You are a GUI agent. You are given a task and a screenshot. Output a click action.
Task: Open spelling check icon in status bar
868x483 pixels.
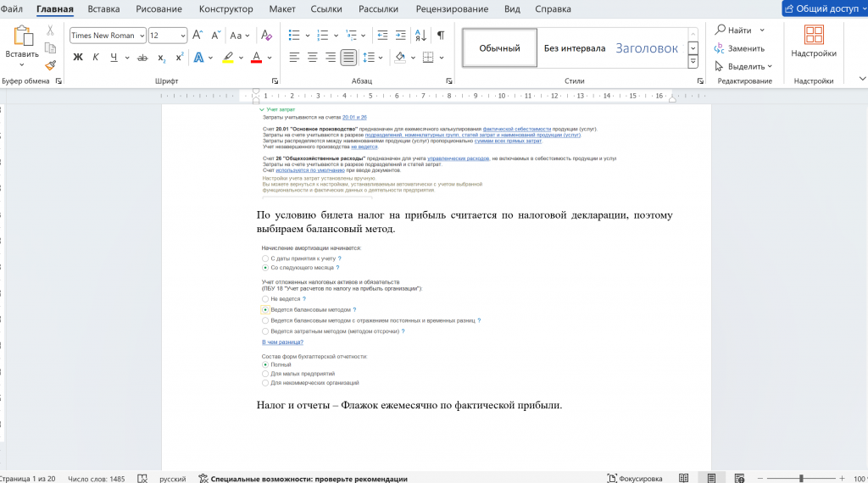click(142, 479)
